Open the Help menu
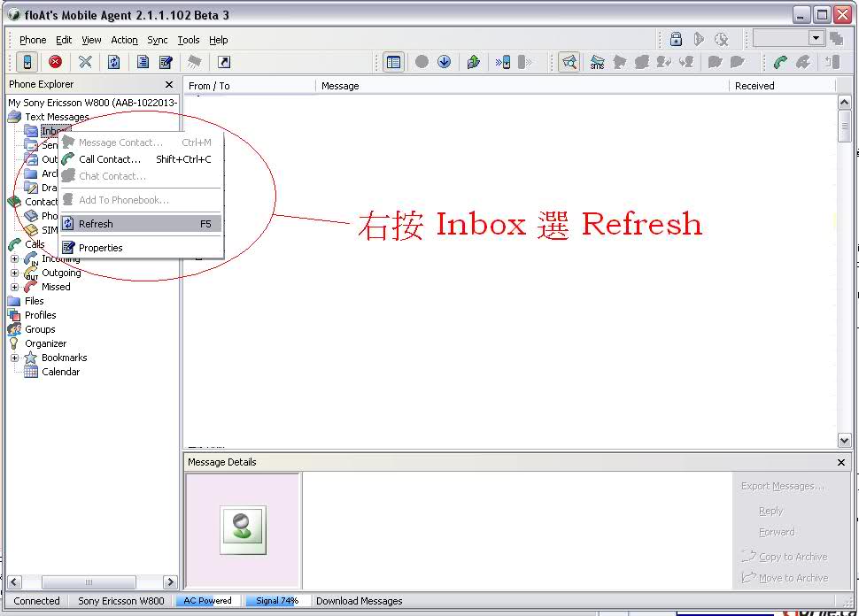859x616 pixels. [x=219, y=40]
